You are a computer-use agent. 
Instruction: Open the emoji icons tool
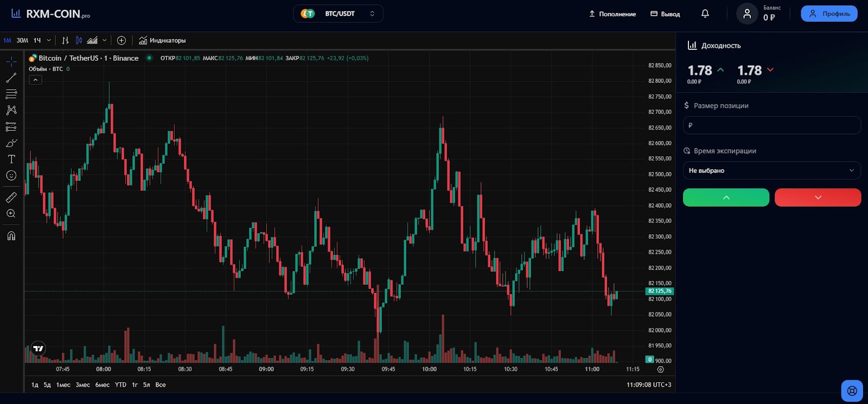pyautogui.click(x=11, y=175)
